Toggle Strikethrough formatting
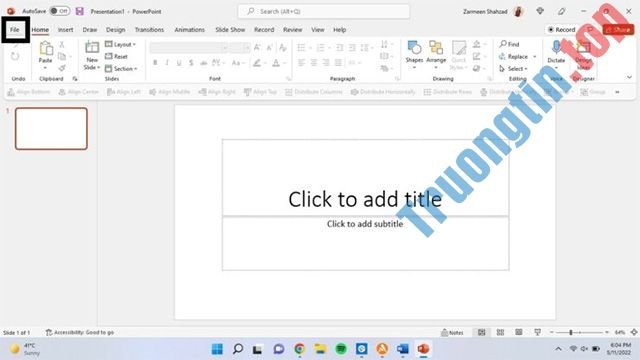The image size is (640, 360). (x=203, y=63)
